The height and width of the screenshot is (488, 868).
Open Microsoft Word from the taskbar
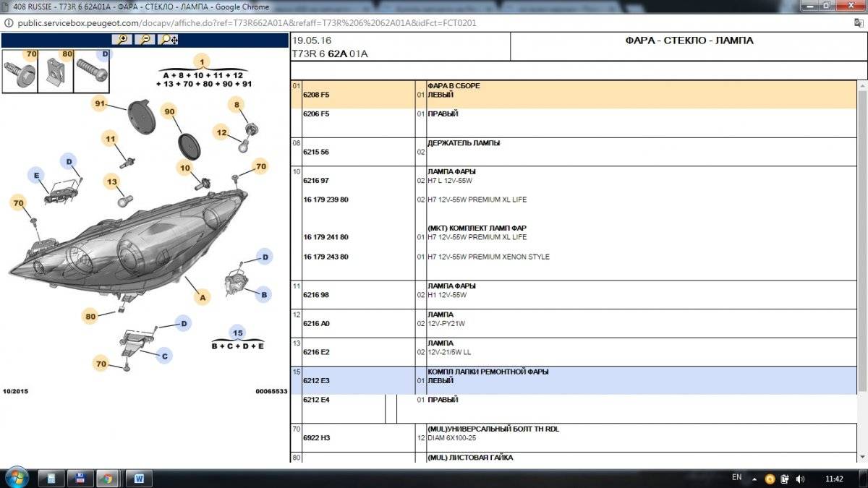tap(139, 478)
